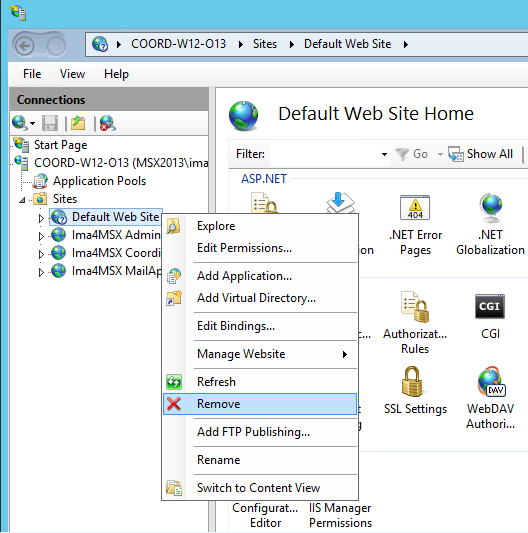
Task: Collapse the Sites tree node
Action: tap(22, 200)
